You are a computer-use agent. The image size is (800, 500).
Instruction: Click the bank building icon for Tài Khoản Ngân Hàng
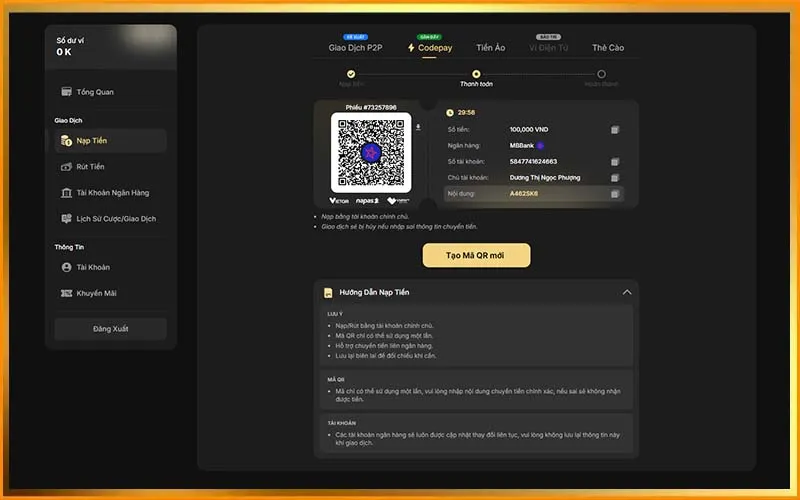66,193
